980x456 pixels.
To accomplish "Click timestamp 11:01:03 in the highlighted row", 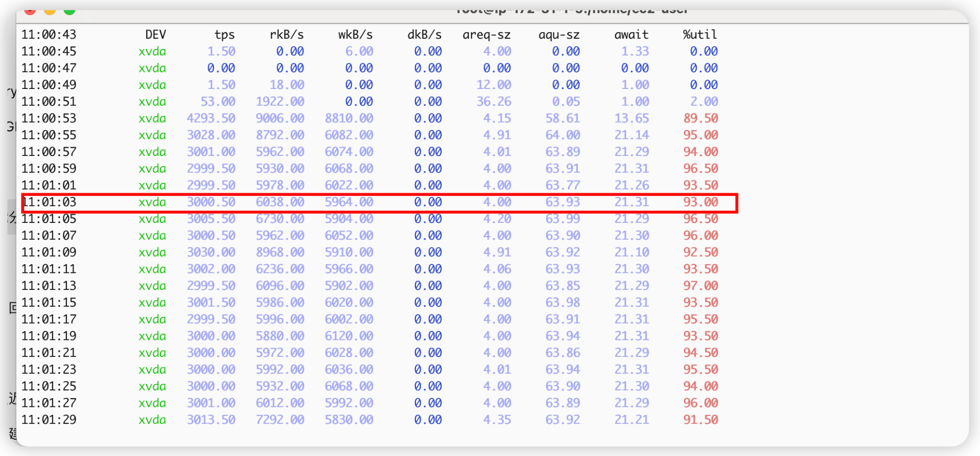I will 49,202.
